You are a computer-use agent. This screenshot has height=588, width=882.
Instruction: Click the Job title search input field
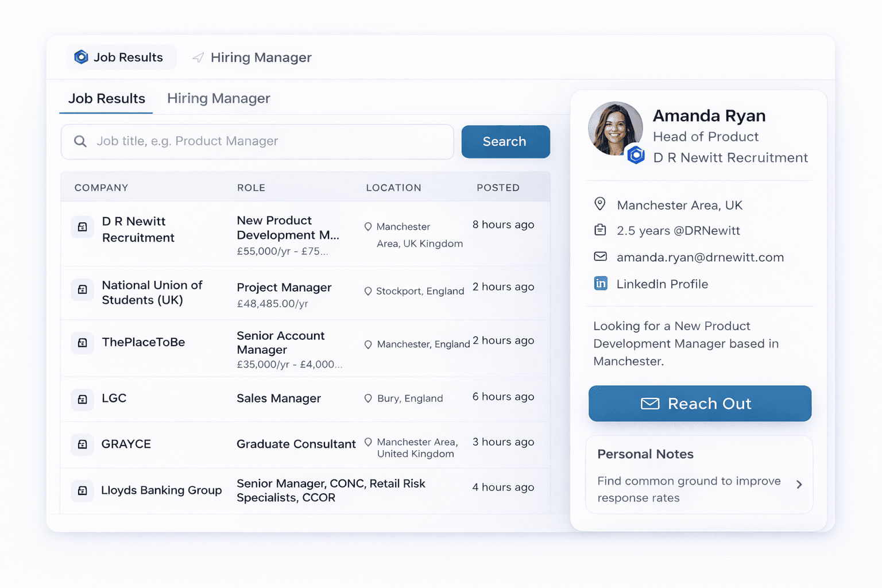(264, 141)
